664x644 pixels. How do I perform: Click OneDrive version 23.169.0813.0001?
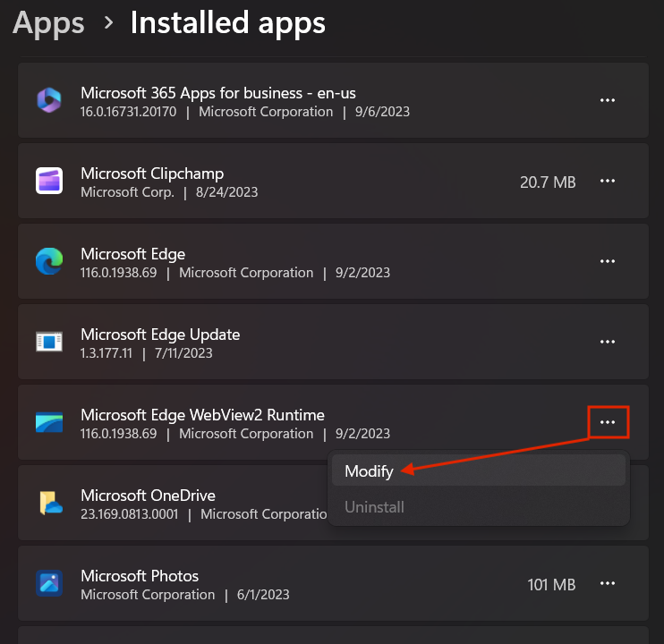pyautogui.click(x=129, y=514)
